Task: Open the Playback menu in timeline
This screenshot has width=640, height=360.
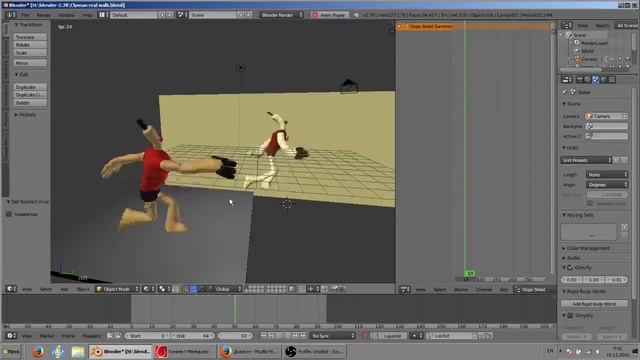Action: click(91, 336)
